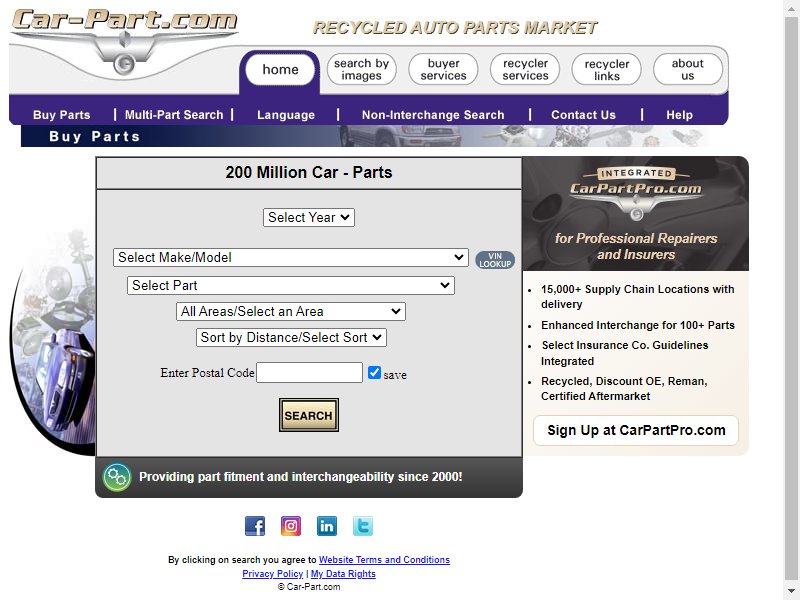Open the Instagram profile icon
This screenshot has height=600, width=800.
click(x=291, y=526)
